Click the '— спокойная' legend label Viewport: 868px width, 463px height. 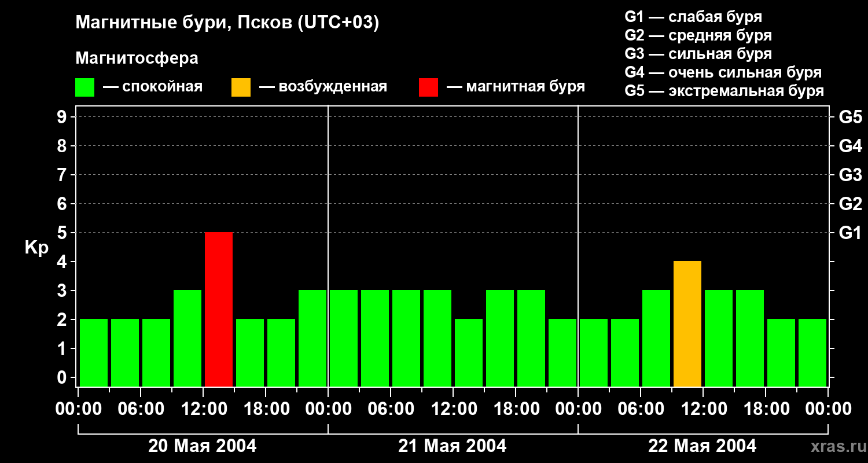(153, 87)
